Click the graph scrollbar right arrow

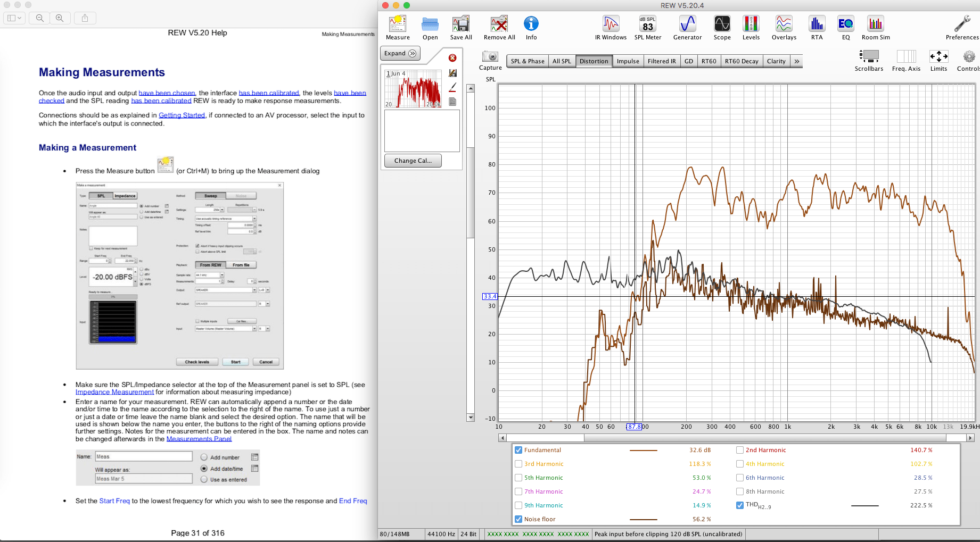coord(970,438)
